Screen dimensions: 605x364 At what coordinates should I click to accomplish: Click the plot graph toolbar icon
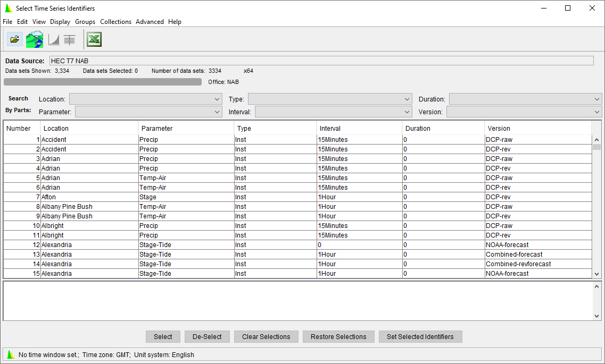coord(54,40)
